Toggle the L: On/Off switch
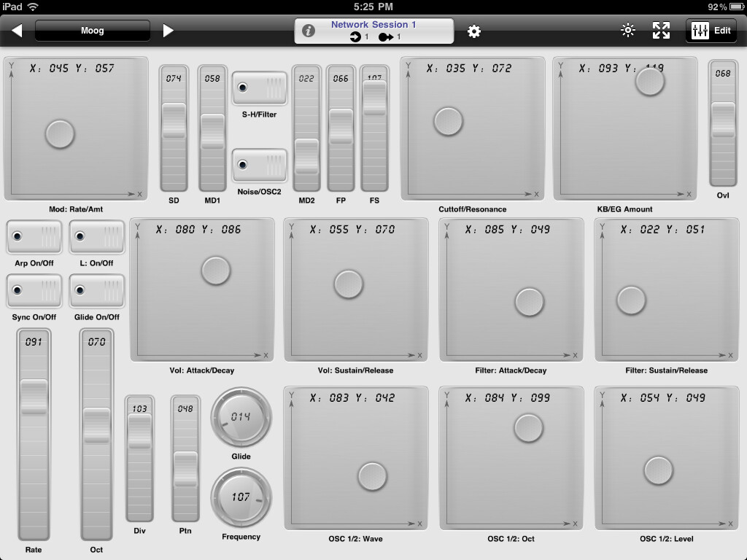The width and height of the screenshot is (747, 560). pyautogui.click(x=96, y=236)
